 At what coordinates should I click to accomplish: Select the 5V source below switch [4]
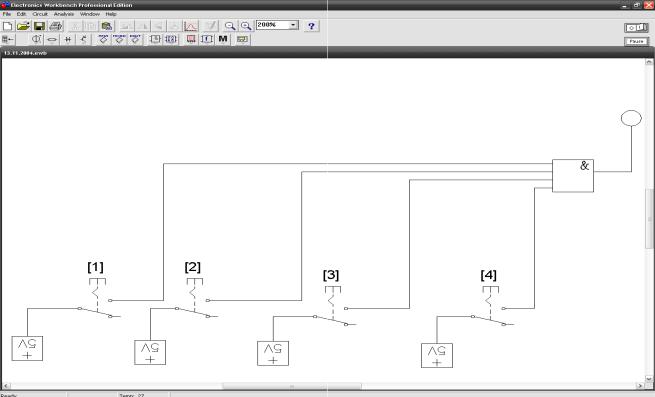pyautogui.click(x=437, y=356)
